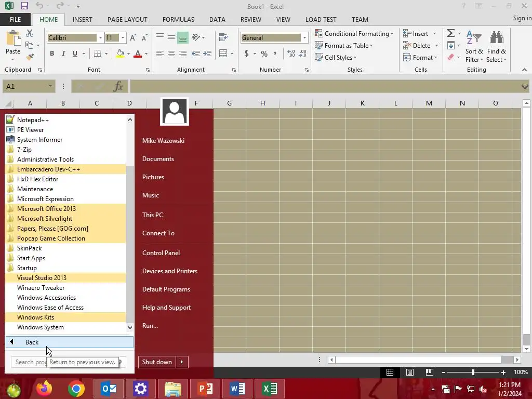Click the zoom slider handle

[x=473, y=372]
